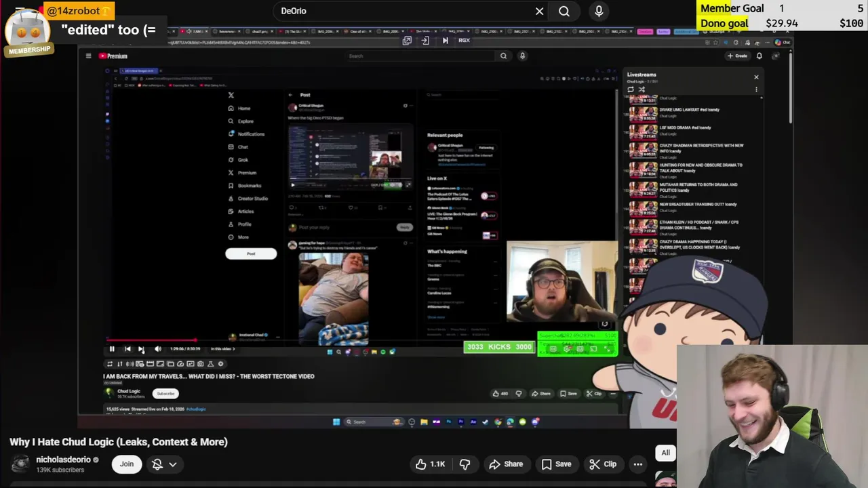Click the magnifier search button beside DeOrio
This screenshot has width=868, height=488.
tap(564, 11)
